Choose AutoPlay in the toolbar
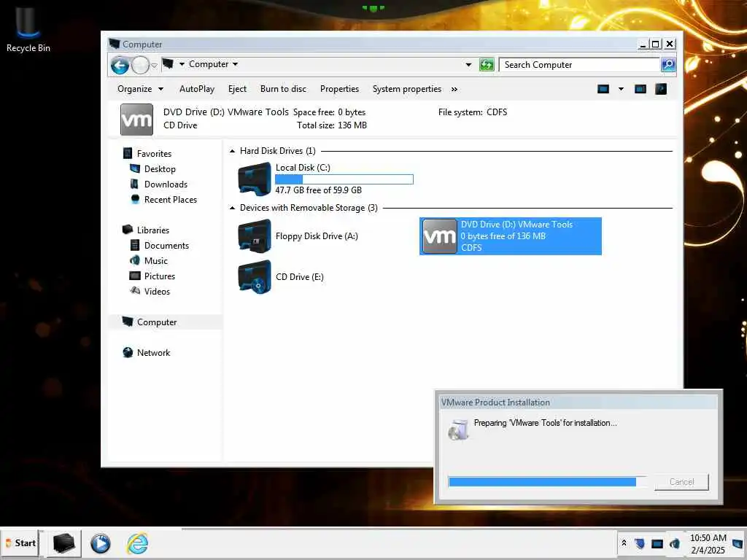 tap(197, 89)
